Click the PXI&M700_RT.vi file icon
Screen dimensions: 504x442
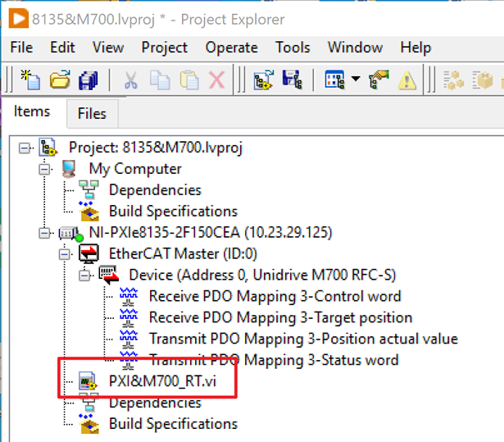pyautogui.click(x=89, y=381)
